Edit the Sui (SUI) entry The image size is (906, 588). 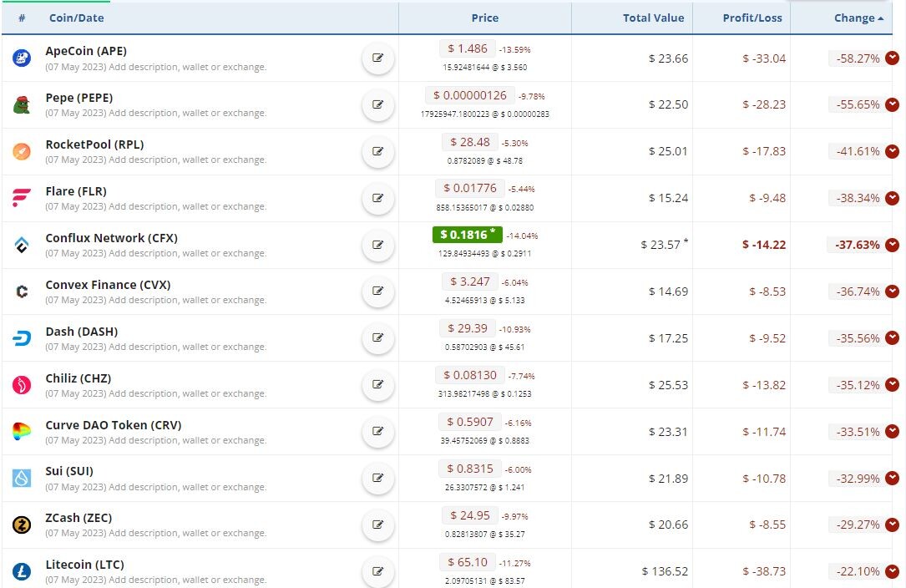pyautogui.click(x=378, y=478)
